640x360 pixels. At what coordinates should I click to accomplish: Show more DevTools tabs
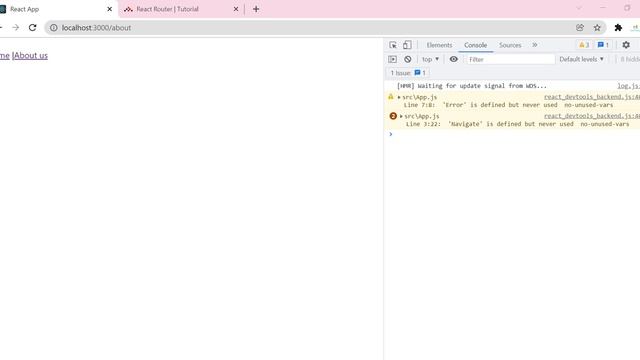535,45
